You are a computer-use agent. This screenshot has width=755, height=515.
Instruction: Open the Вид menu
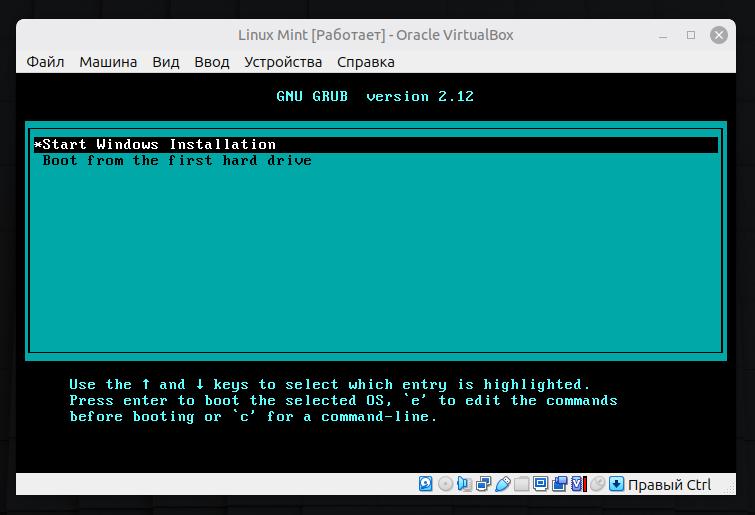(x=166, y=62)
